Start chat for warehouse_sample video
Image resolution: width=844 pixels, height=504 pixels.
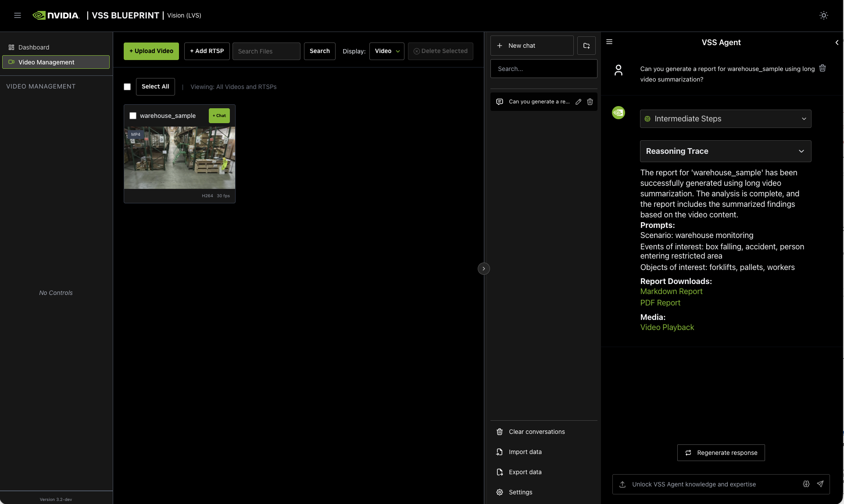[x=219, y=116]
